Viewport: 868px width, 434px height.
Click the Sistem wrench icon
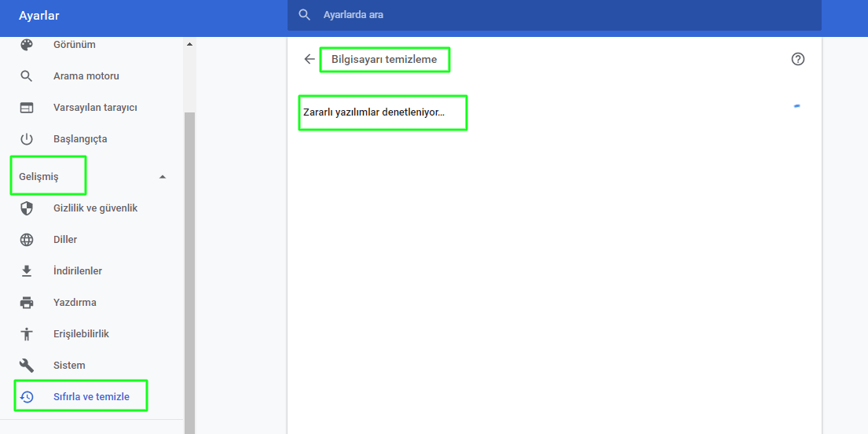[27, 366]
